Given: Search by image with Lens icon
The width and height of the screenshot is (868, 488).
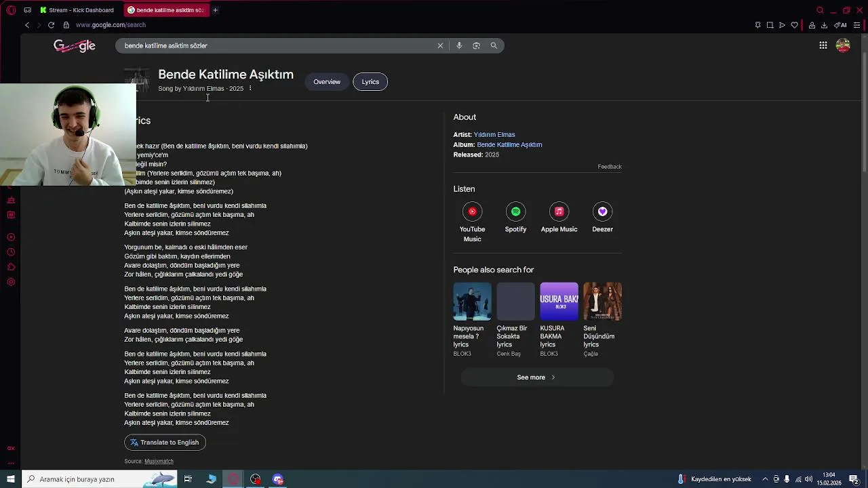Looking at the screenshot, I should pyautogui.click(x=476, y=45).
